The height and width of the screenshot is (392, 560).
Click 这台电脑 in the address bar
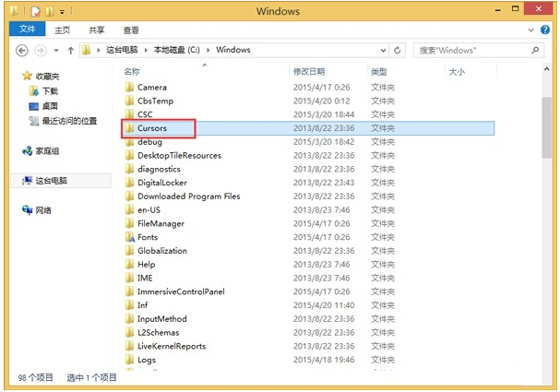(122, 50)
